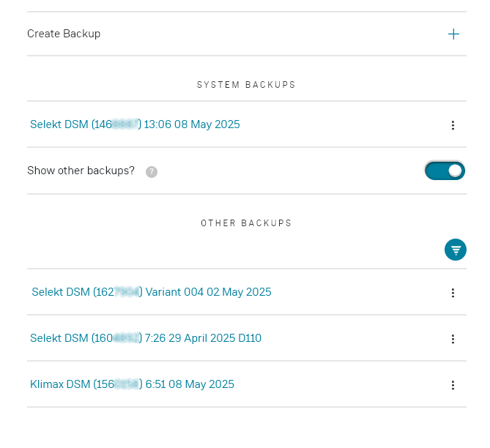
Task: Toggle off Show other backups switch
Action: click(x=445, y=171)
